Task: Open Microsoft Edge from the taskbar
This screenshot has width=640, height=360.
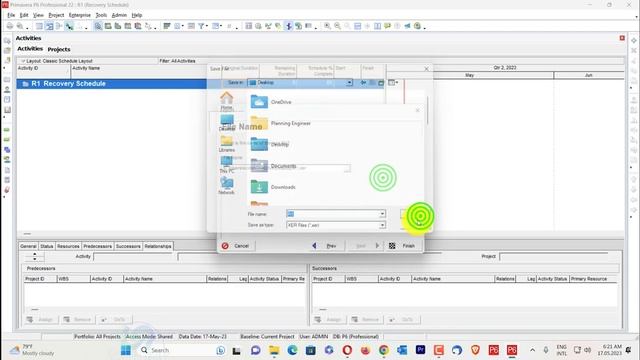Action: (x=292, y=350)
